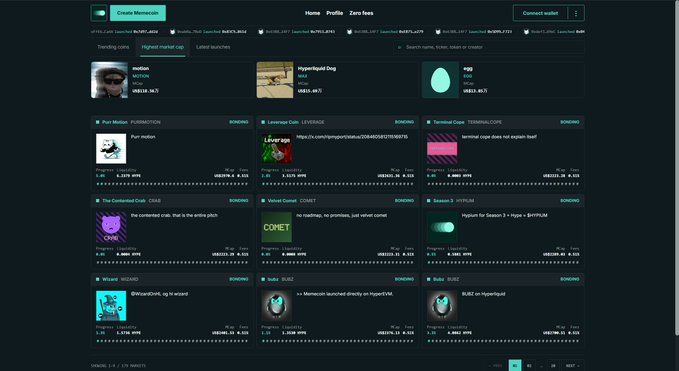Screen dimensions: 679x371
Task: Click Purr Motion dotted progress bar
Action: (172, 184)
